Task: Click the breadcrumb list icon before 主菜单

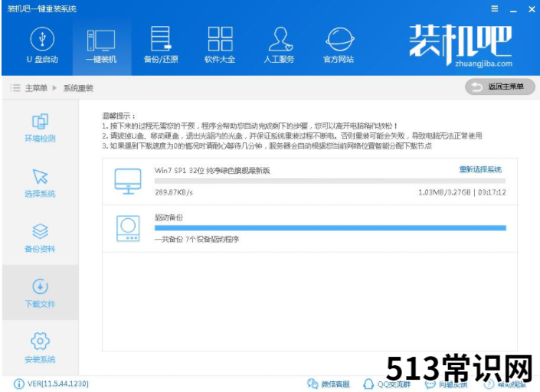Action: click(15, 88)
